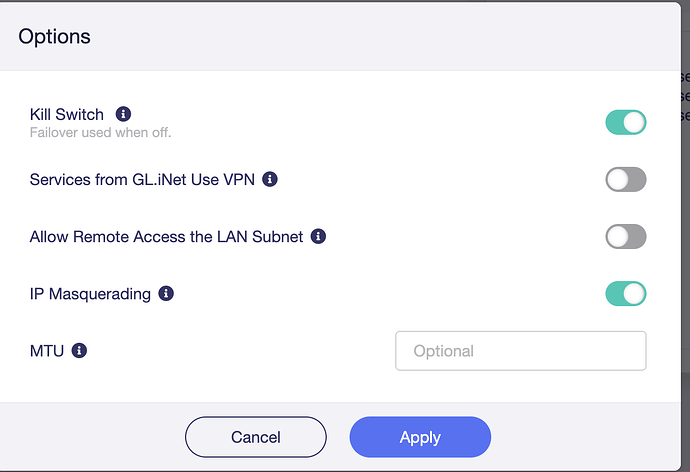Enable Services from GL.iNet Use VPN toggle
The height and width of the screenshot is (472, 690).
(626, 180)
